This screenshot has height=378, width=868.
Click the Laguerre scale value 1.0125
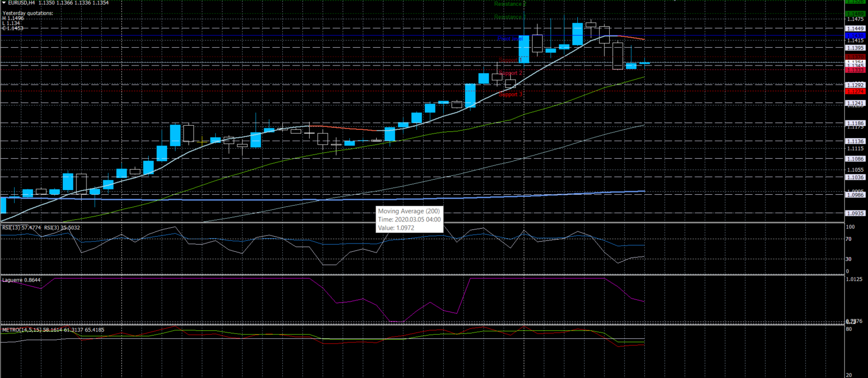854,279
